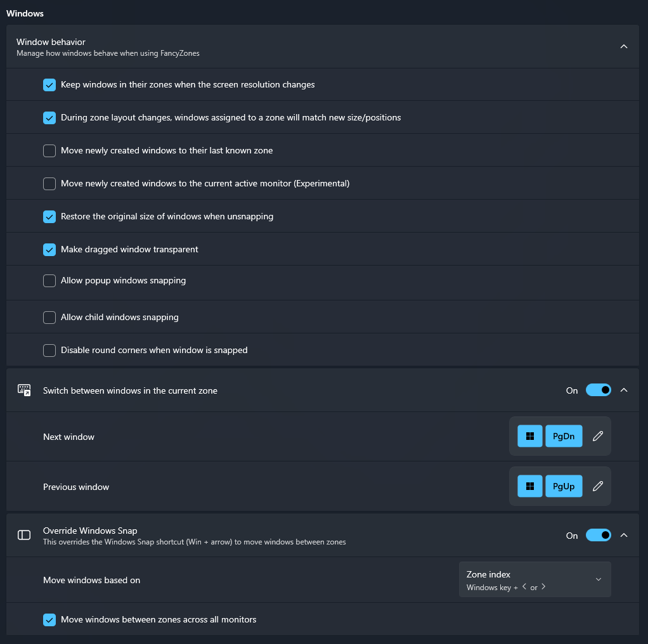Click the PgDn key in the Next window shortcut

(x=564, y=436)
